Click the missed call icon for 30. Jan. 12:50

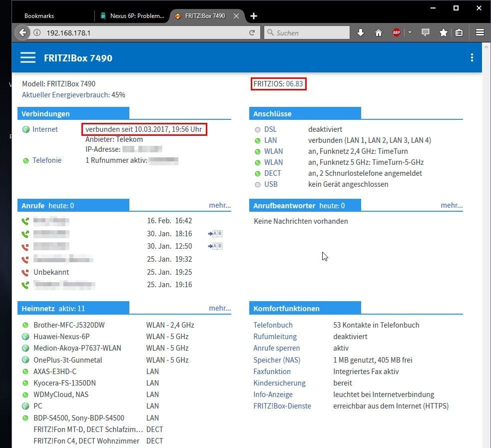(25, 247)
